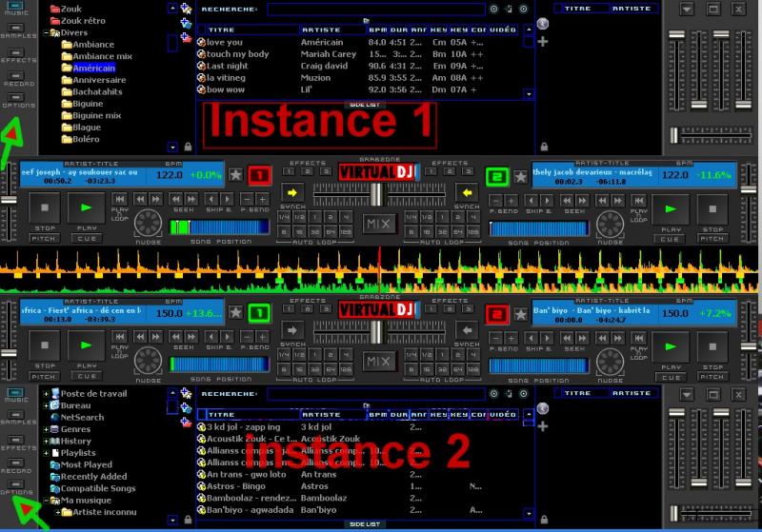
Task: Click Instance 1 left deck PITCH button
Action: point(44,238)
